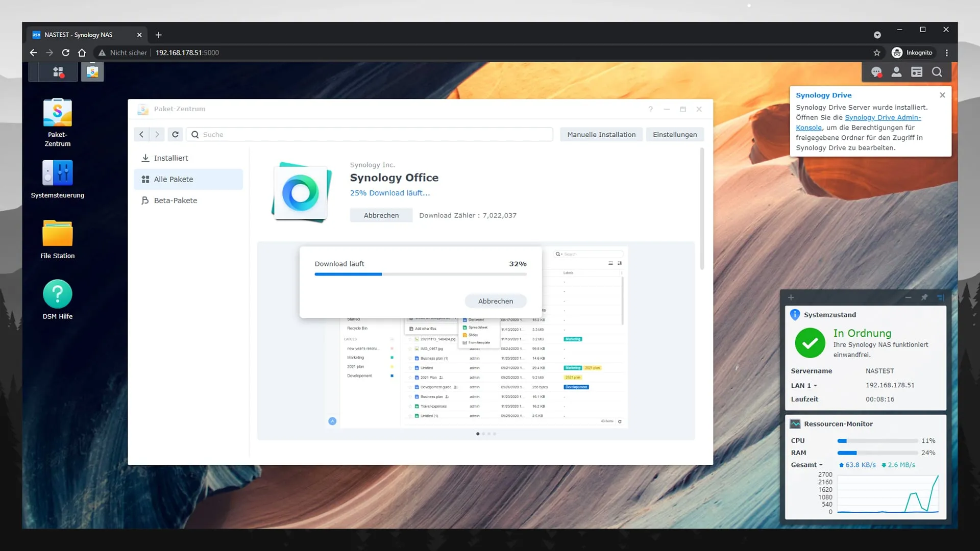
Task: Click the green In Ordnung checkmark
Action: 810,343
